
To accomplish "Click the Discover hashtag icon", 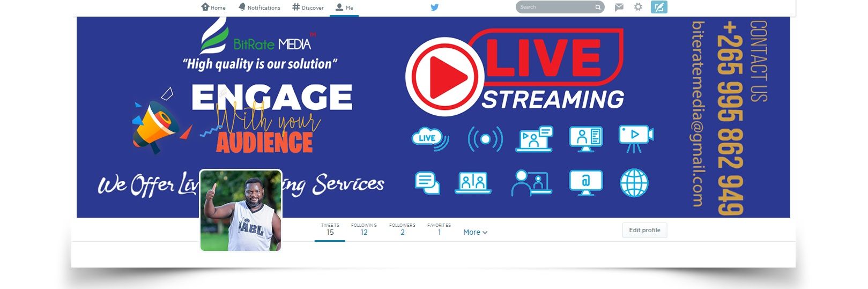I will coord(296,7).
